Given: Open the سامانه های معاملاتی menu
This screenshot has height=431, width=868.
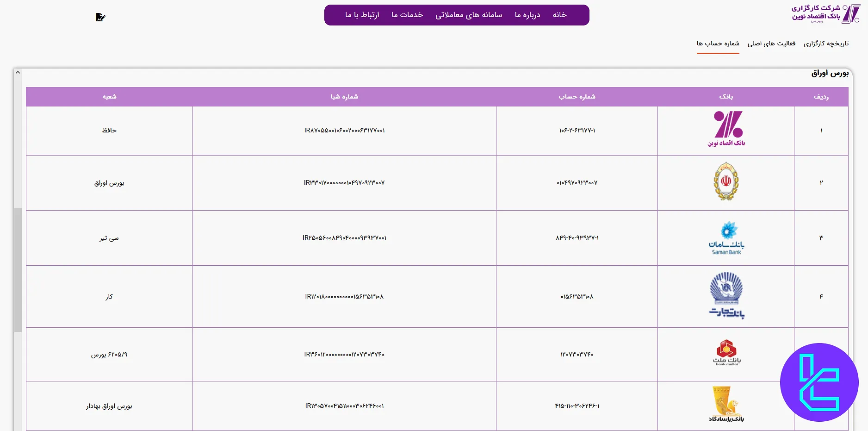Looking at the screenshot, I should click(x=468, y=15).
